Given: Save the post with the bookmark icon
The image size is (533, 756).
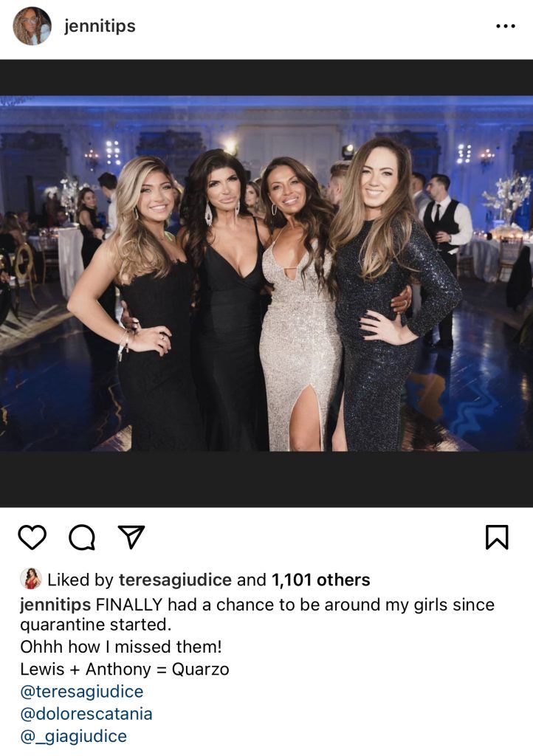Looking at the screenshot, I should [497, 537].
